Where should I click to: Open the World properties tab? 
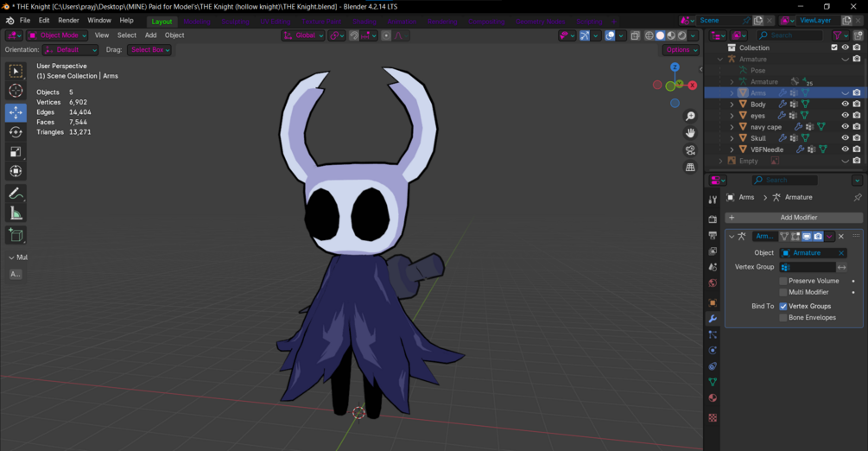(x=713, y=283)
